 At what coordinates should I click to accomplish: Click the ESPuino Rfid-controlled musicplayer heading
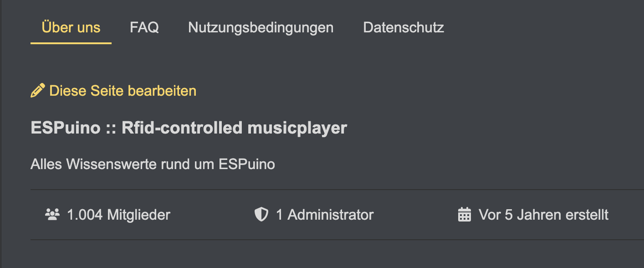(x=189, y=128)
